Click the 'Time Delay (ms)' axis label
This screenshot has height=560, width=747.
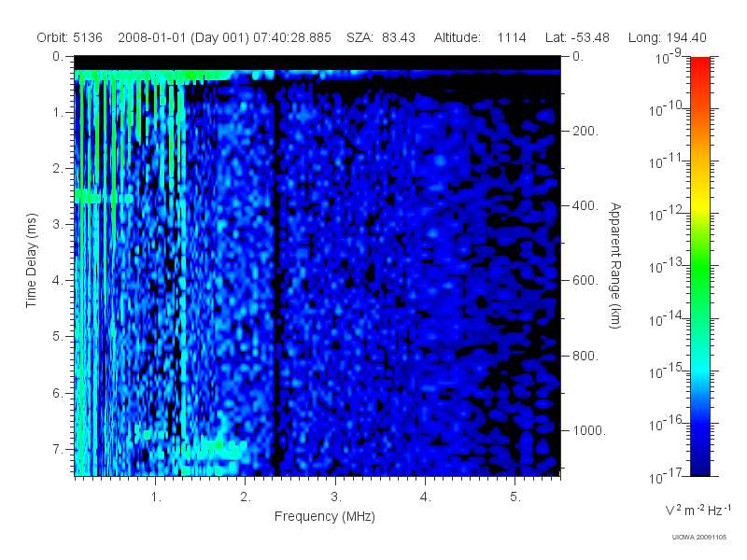(31, 260)
